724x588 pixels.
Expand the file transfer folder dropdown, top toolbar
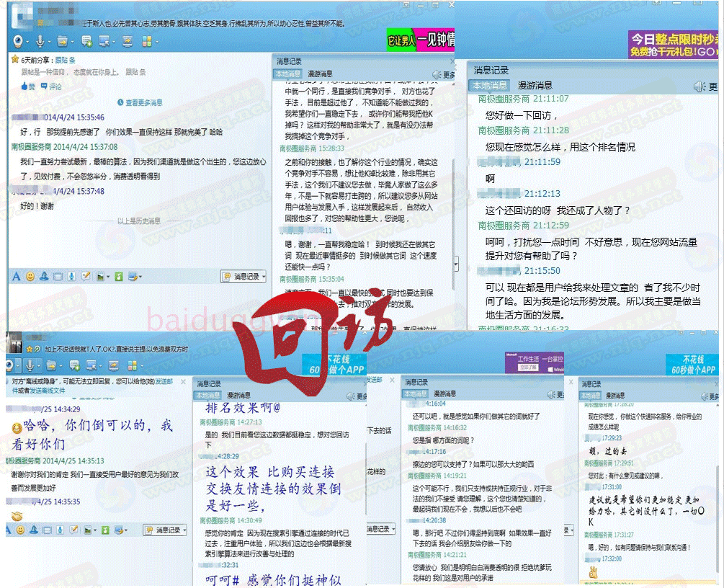click(x=71, y=41)
